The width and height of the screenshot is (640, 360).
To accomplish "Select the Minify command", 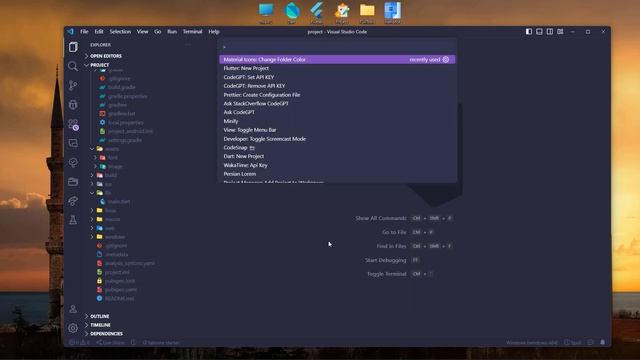I will point(337,121).
